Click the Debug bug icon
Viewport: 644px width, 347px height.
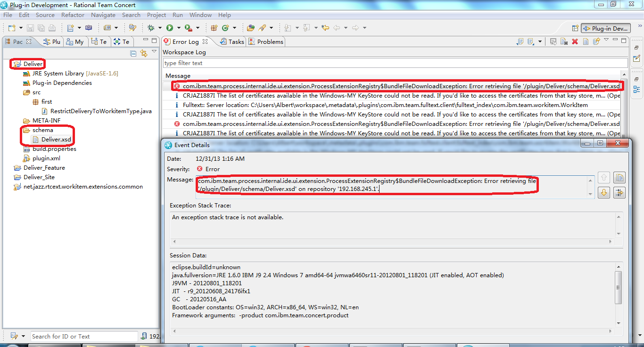tap(151, 28)
